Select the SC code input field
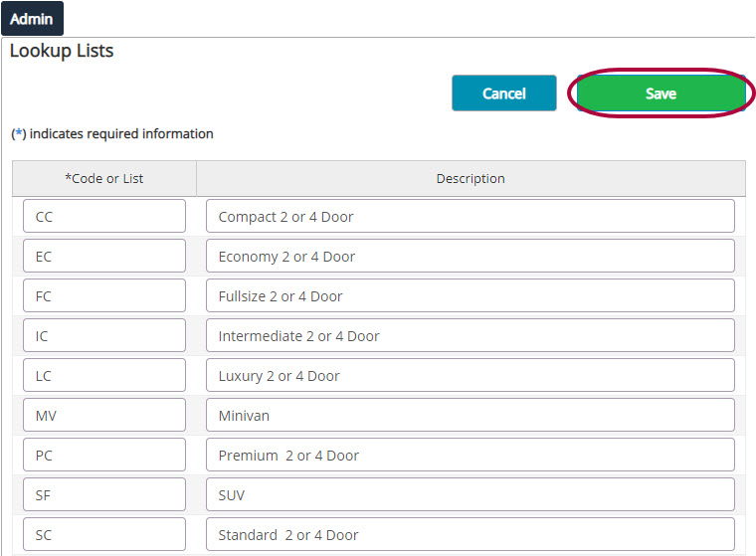This screenshot has width=756, height=556. point(104,534)
